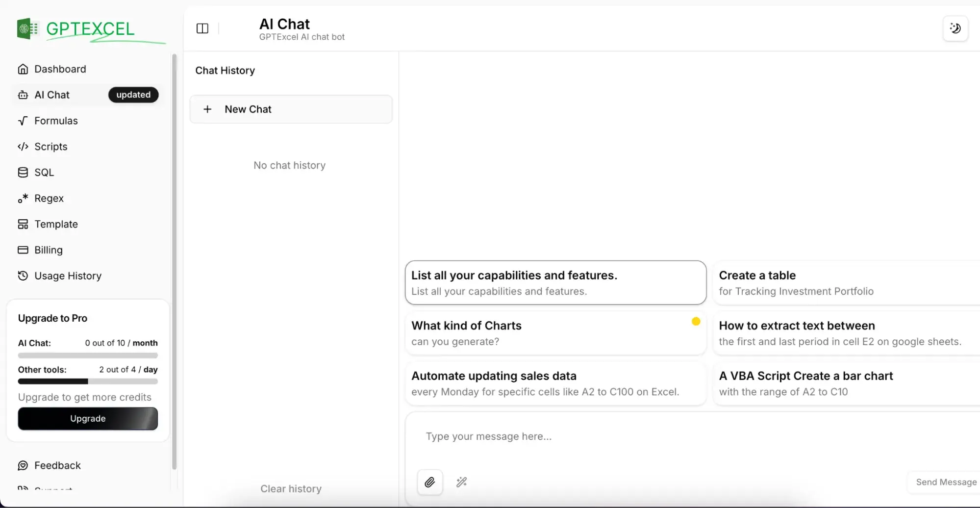Toggle dark mode with the moon icon
Image resolution: width=980 pixels, height=508 pixels.
coord(955,28)
